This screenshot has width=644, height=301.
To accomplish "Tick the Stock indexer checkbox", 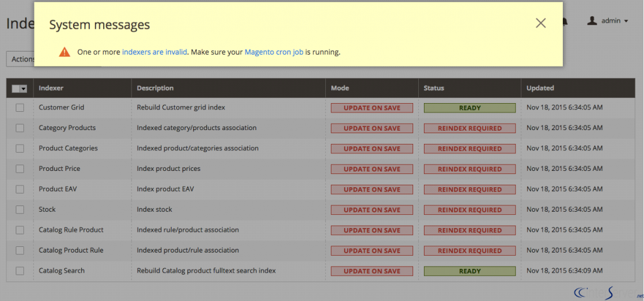I will coord(20,209).
